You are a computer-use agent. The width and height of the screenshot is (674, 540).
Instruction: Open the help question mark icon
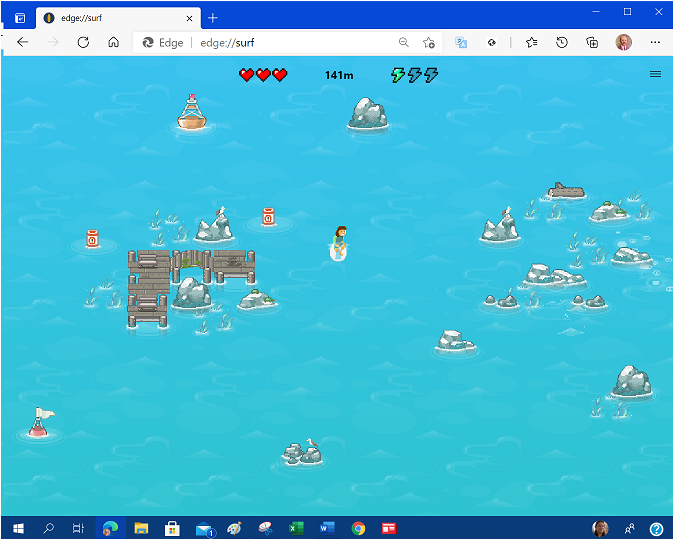point(656,528)
